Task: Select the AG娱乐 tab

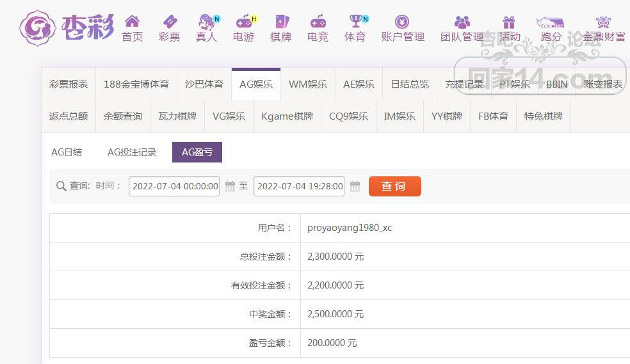Action: (256, 84)
